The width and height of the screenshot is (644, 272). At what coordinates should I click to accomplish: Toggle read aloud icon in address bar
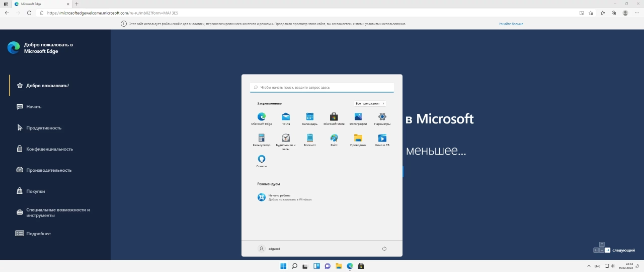(x=582, y=13)
